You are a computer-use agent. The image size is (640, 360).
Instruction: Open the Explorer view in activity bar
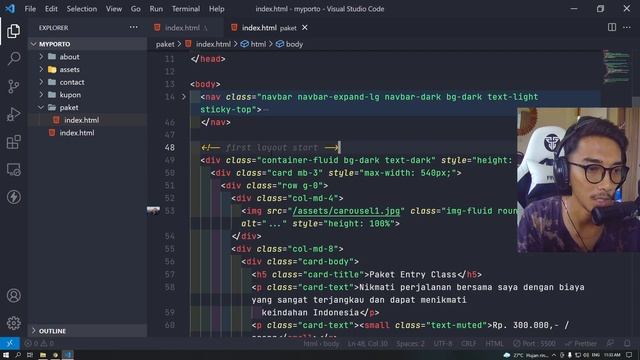click(13, 31)
